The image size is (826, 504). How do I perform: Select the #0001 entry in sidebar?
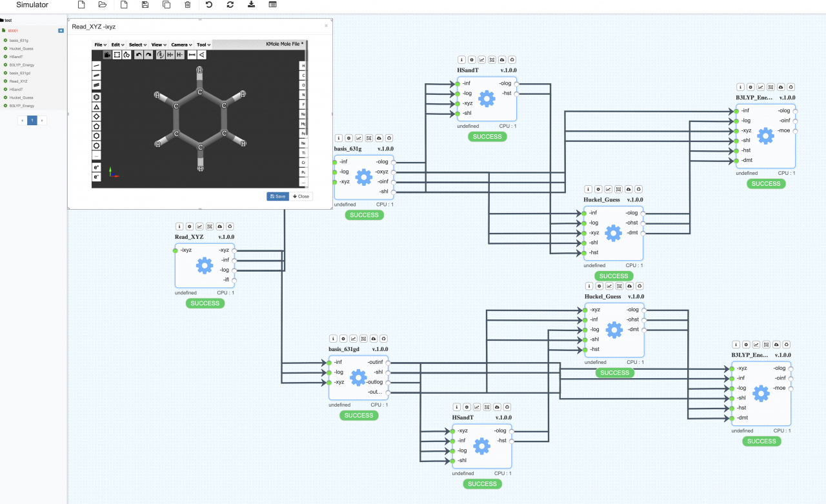pyautogui.click(x=13, y=30)
